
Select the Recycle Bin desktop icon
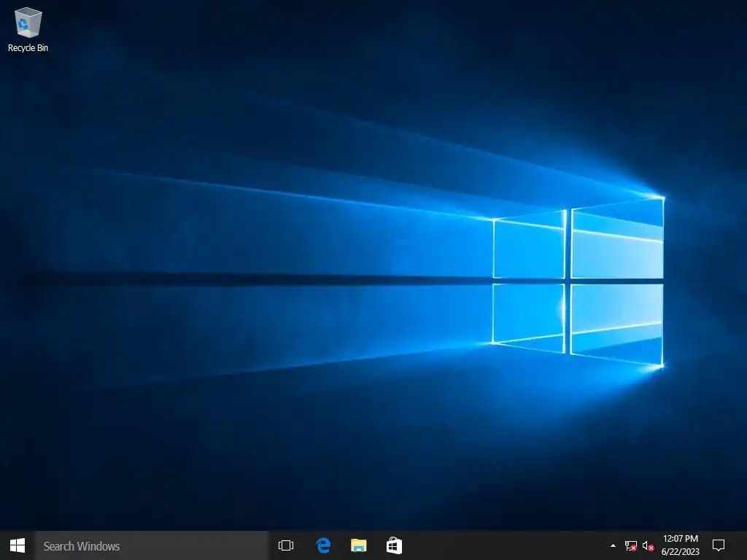point(28,29)
